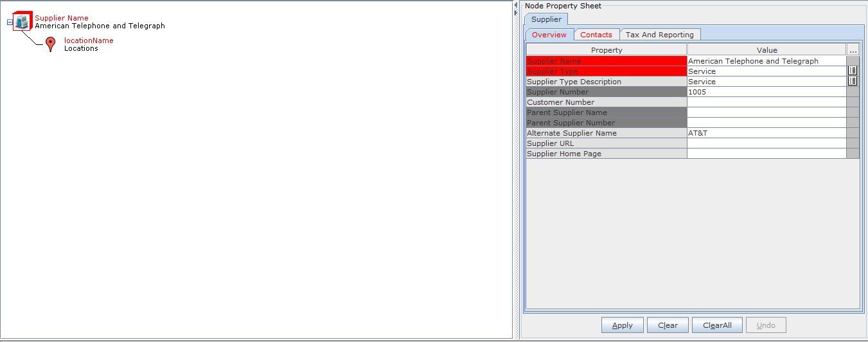The image size is (868, 342).
Task: Select the Supplier Type value Service
Action: [x=766, y=71]
